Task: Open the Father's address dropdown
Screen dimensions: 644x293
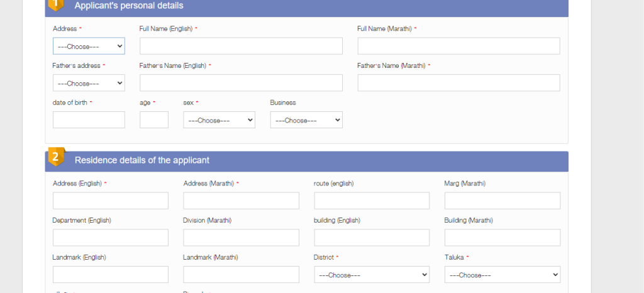Action: (89, 83)
